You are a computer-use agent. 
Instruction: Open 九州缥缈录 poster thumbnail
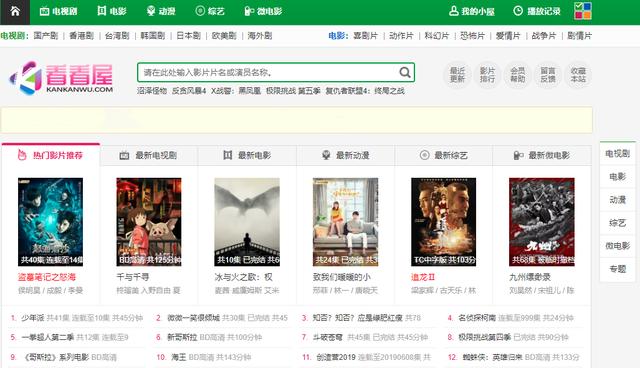542,222
